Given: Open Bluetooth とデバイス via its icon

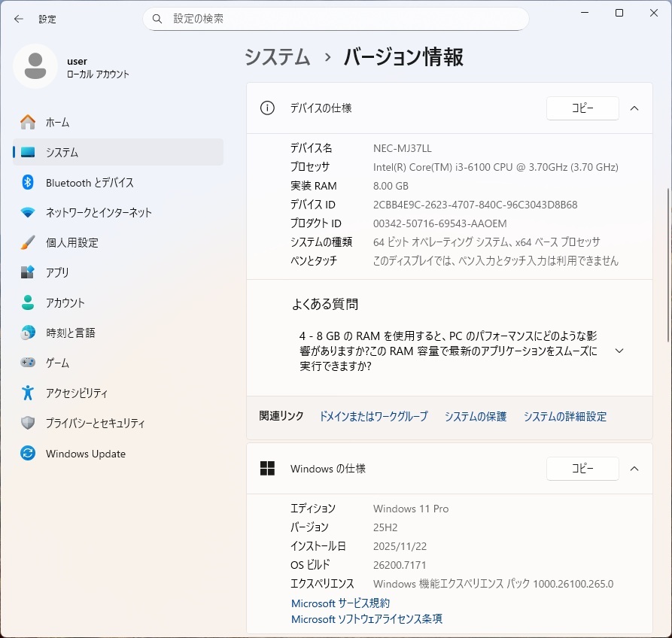Looking at the screenshot, I should point(28,182).
